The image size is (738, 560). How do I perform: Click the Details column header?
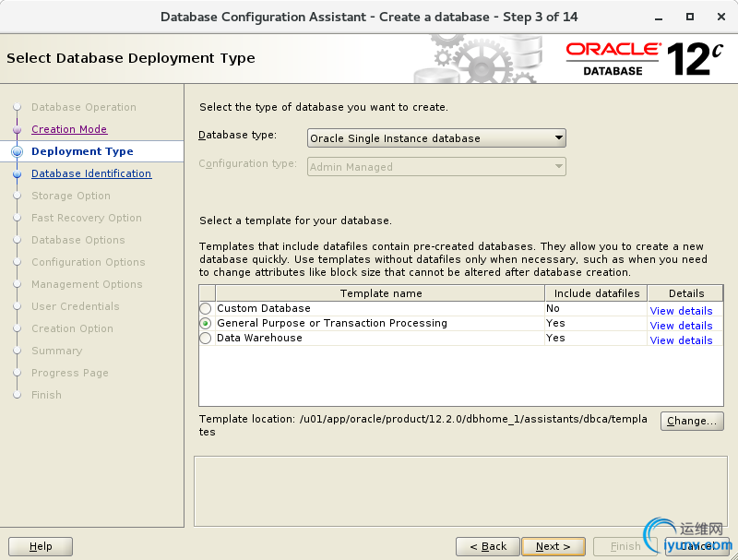tap(685, 293)
